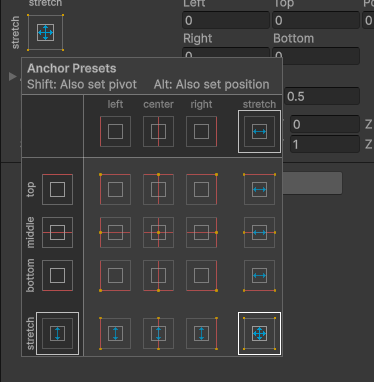Choose bottom-right anchor preset
This screenshot has height=382, width=374.
tap(201, 275)
